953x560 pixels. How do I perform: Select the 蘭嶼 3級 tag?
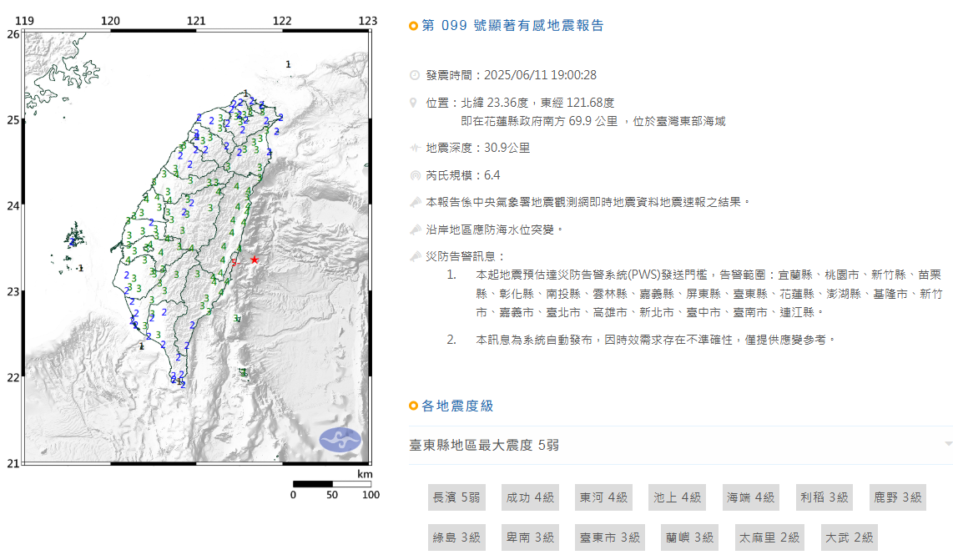[x=689, y=537]
